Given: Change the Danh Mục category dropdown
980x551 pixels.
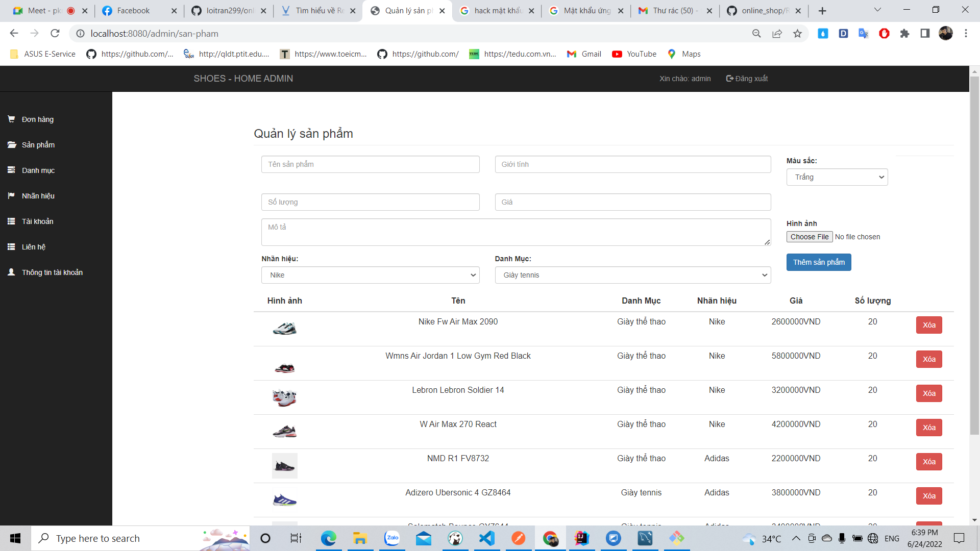Looking at the screenshot, I should (x=632, y=275).
